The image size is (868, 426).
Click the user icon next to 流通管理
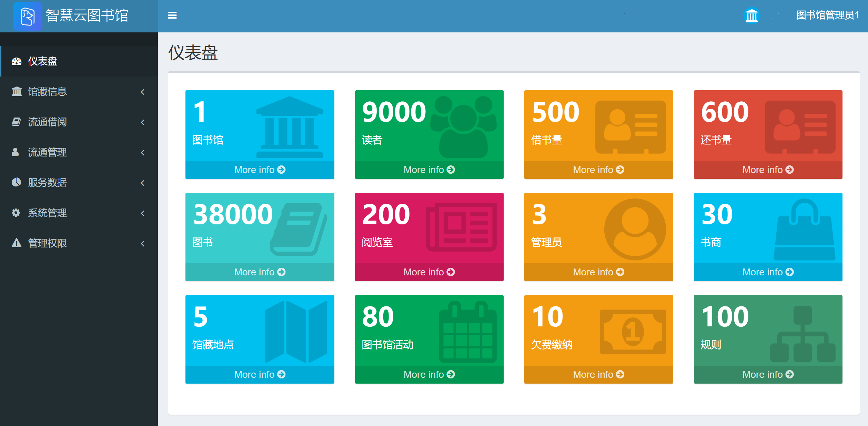15,152
